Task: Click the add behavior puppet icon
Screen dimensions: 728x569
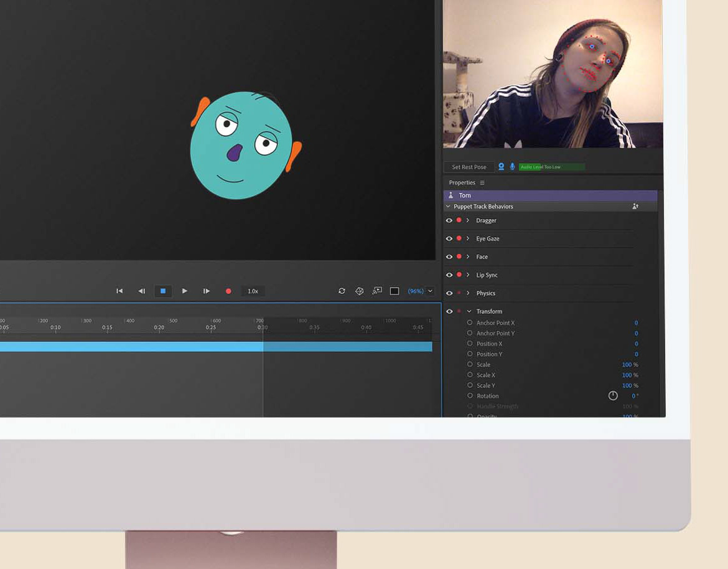Action: coord(635,206)
